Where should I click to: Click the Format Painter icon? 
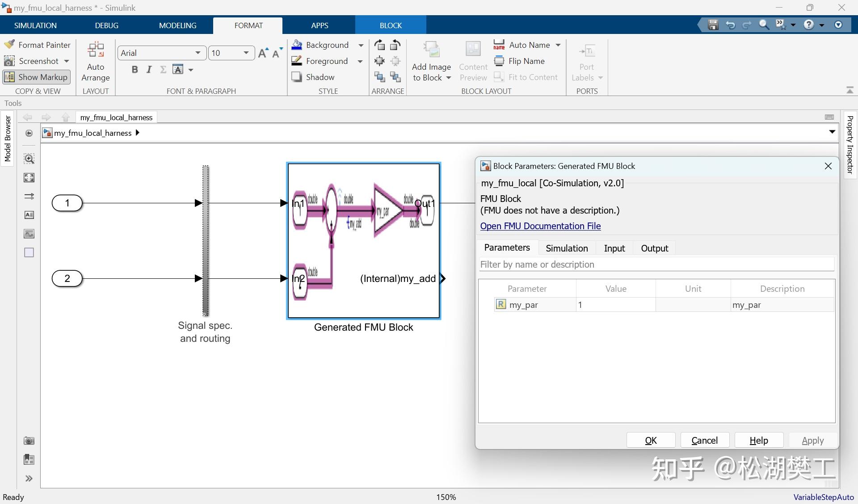click(9, 45)
